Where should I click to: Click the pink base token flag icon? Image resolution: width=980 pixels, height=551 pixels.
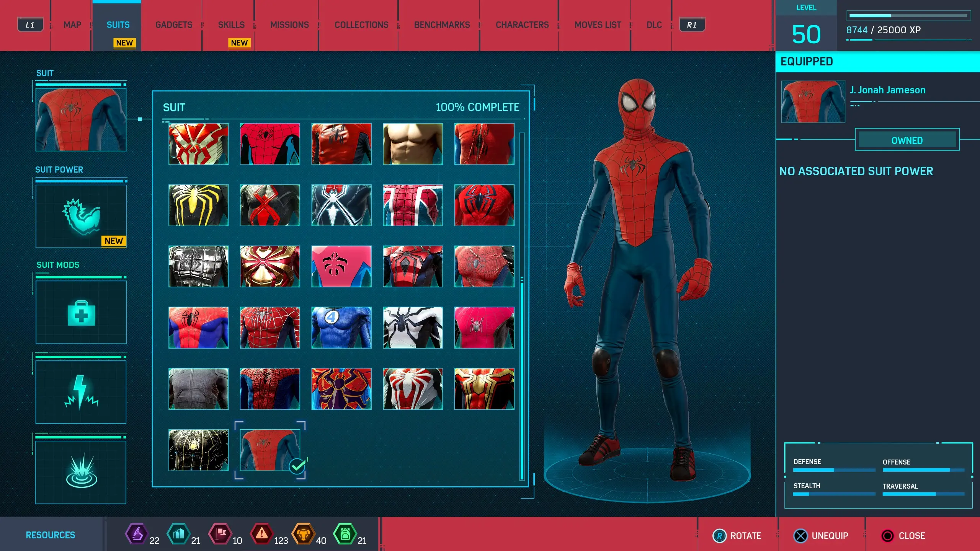tap(220, 534)
